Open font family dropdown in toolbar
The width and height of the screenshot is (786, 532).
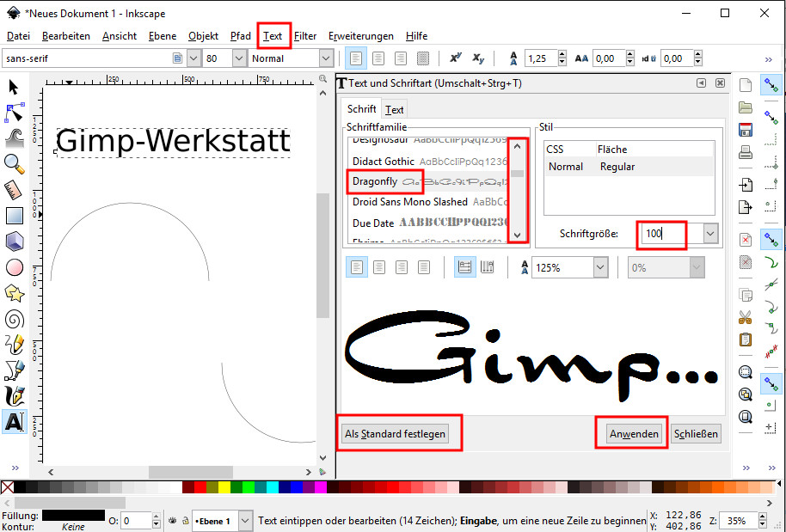click(x=194, y=58)
